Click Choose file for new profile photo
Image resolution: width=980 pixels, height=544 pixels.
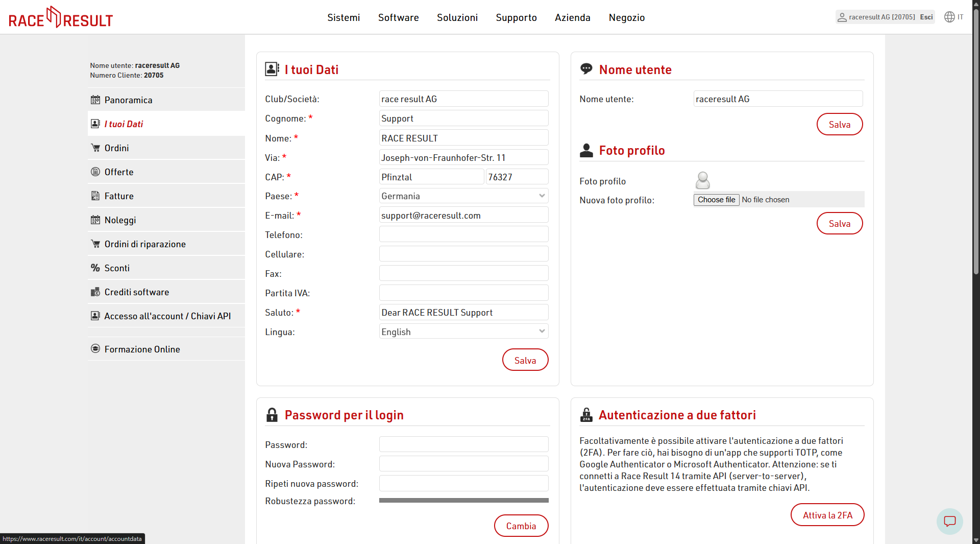point(716,200)
